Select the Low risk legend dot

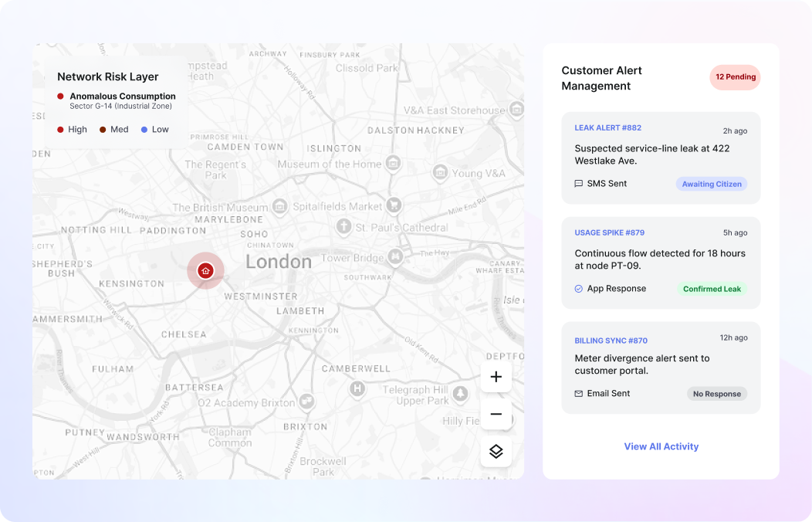(144, 130)
